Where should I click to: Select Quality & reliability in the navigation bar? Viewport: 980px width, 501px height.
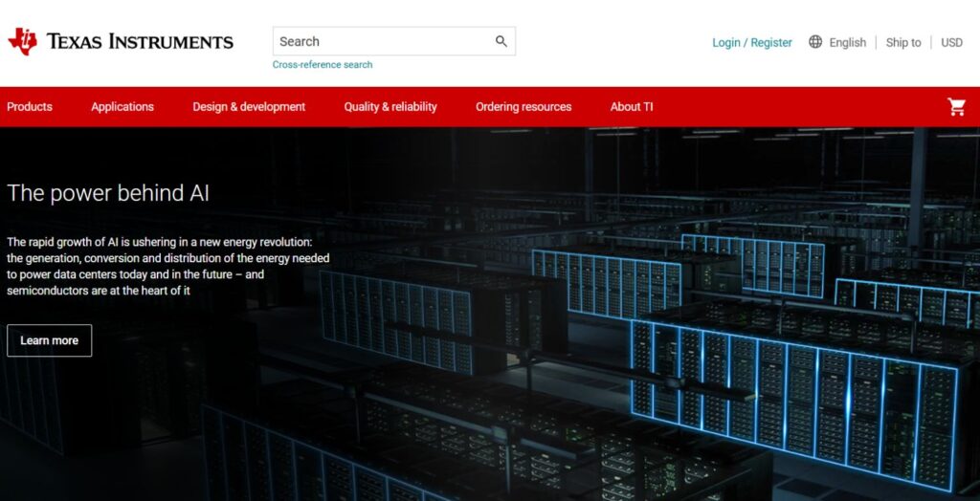click(390, 107)
